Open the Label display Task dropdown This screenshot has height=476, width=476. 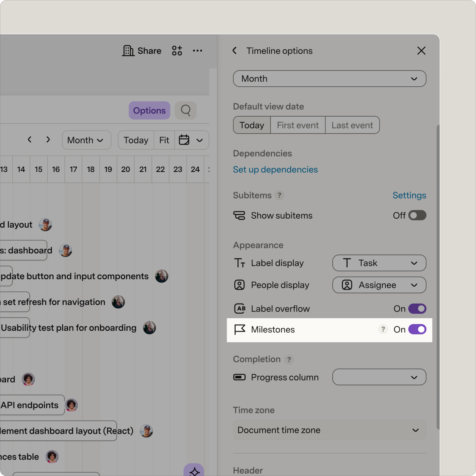(379, 263)
